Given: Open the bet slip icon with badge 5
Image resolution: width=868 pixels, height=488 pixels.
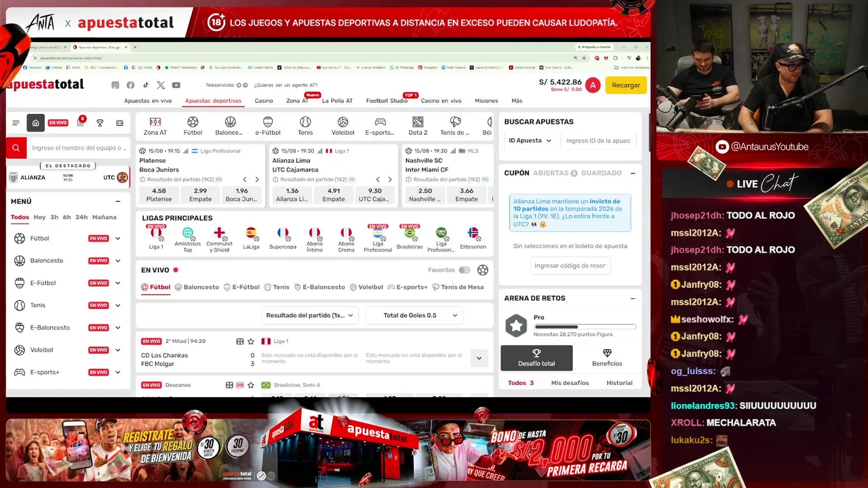Looking at the screenshot, I should pos(81,122).
